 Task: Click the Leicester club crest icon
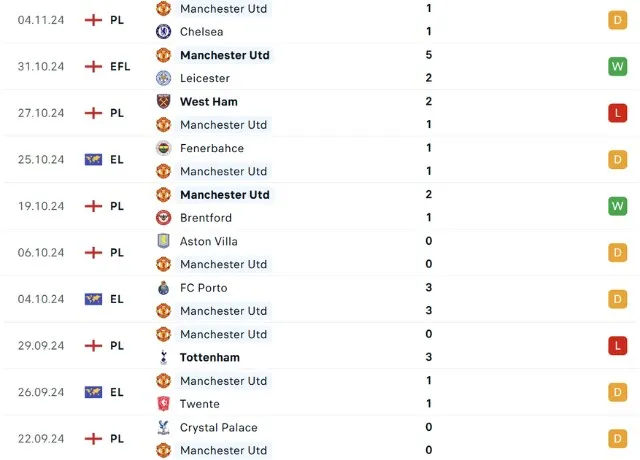[163, 78]
